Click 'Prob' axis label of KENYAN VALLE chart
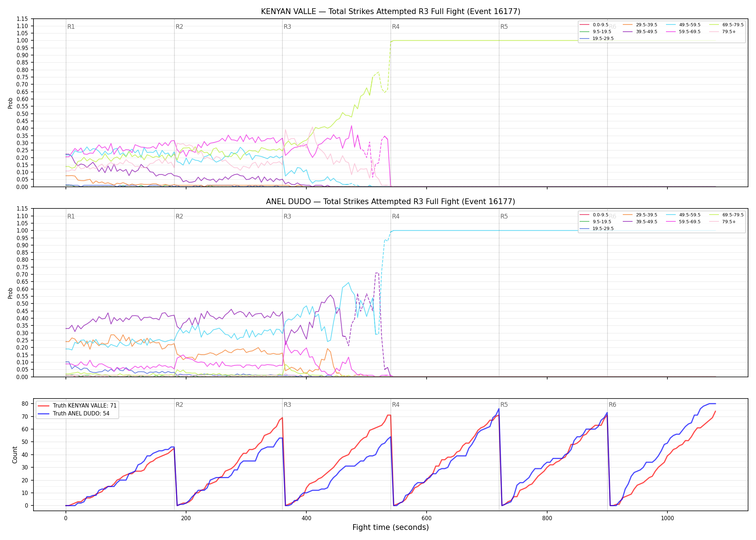The image size is (756, 540). (x=10, y=103)
